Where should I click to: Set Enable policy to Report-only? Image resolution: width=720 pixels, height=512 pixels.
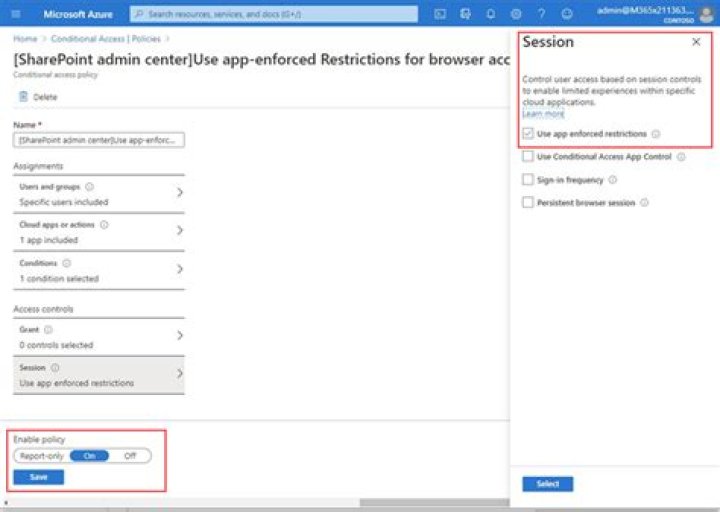coord(42,456)
